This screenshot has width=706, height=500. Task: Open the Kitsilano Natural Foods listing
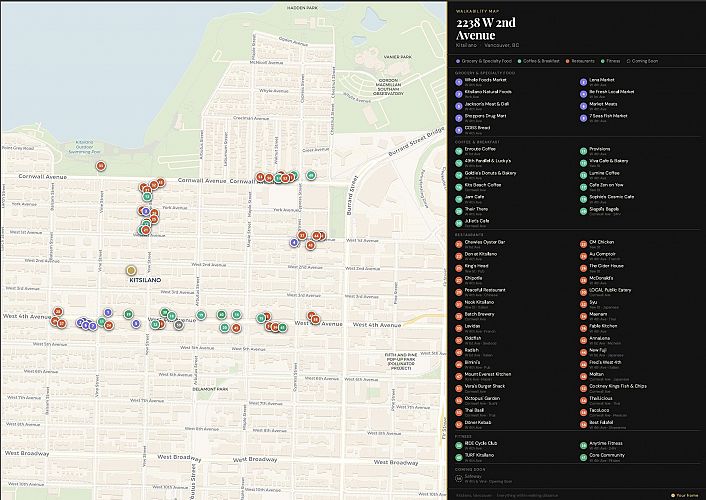click(x=490, y=92)
